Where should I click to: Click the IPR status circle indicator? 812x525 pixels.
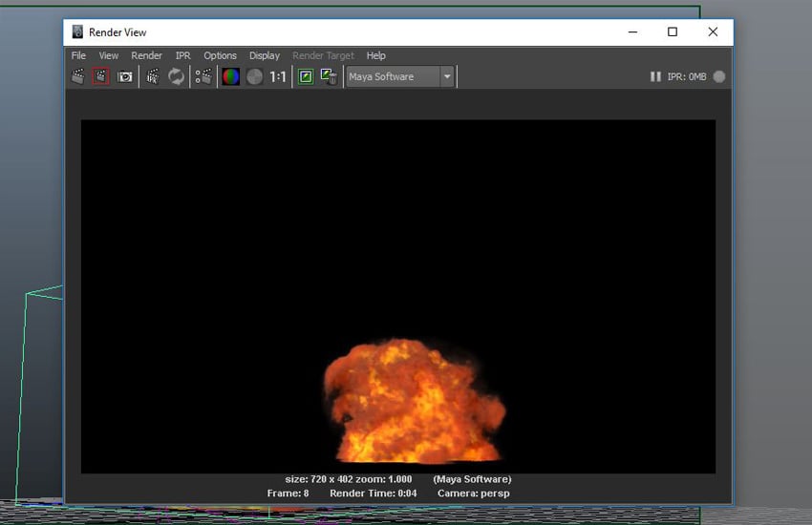(719, 76)
